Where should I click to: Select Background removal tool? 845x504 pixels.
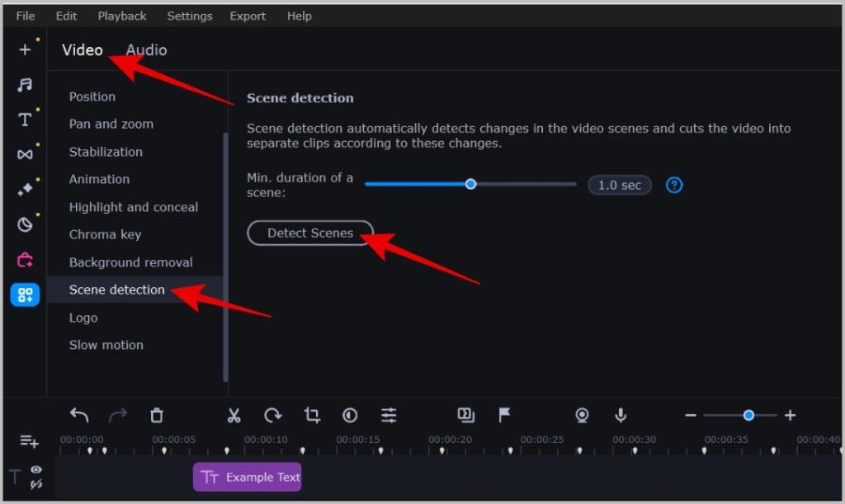pos(131,263)
